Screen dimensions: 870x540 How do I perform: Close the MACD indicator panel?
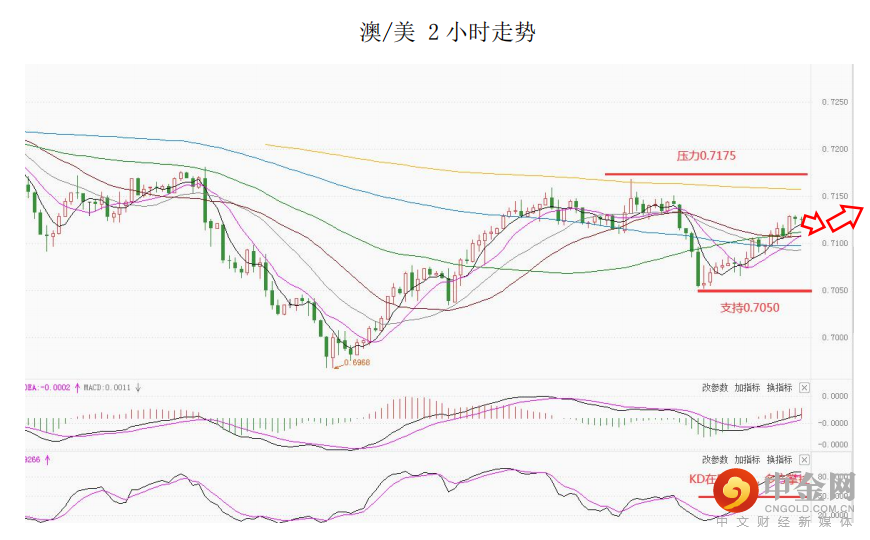[804, 388]
